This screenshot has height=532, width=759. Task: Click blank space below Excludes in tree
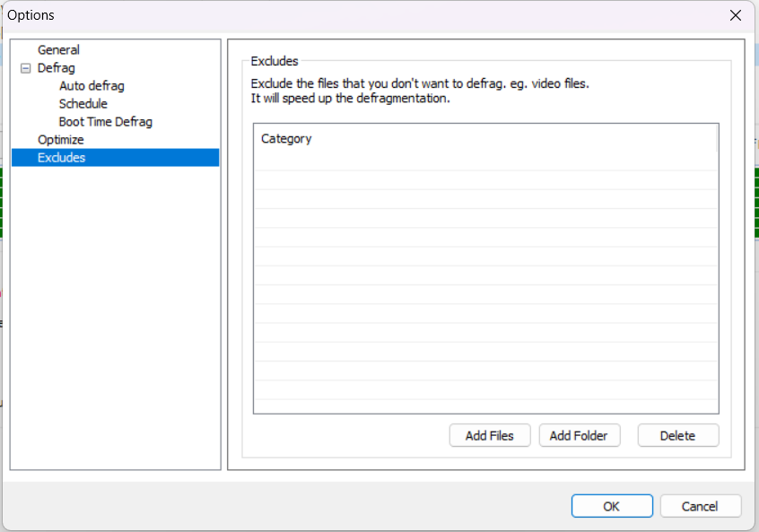point(115,314)
